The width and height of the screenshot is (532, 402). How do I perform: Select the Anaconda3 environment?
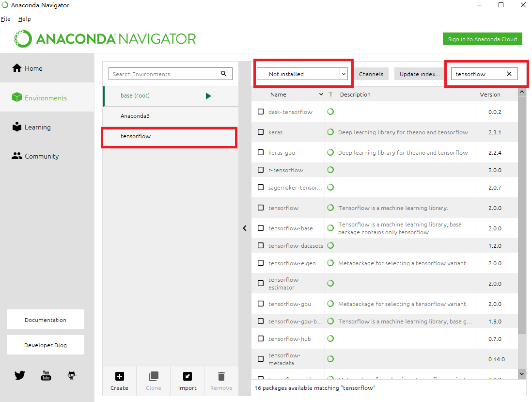(x=171, y=116)
